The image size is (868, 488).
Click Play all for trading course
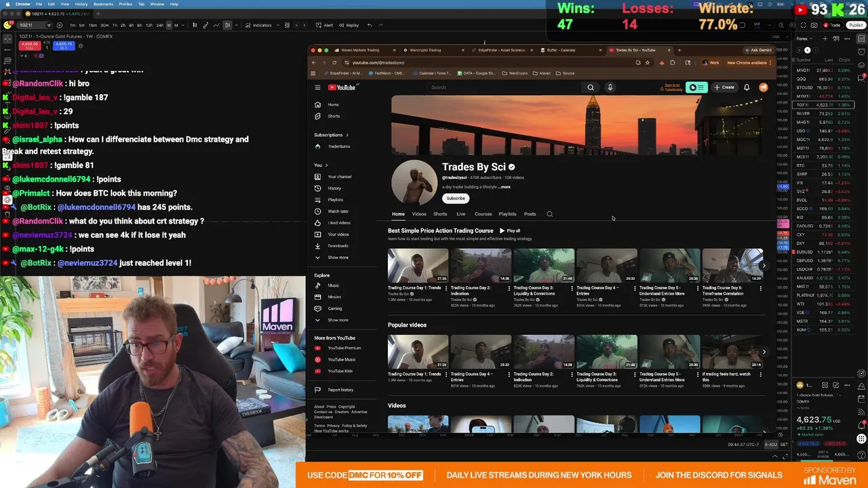[x=510, y=230]
